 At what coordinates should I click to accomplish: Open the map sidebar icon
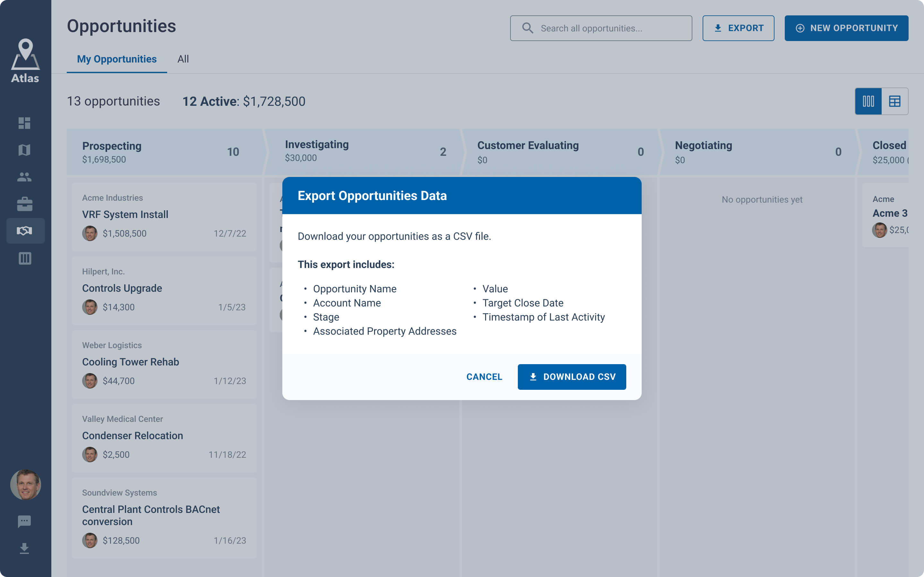[24, 150]
